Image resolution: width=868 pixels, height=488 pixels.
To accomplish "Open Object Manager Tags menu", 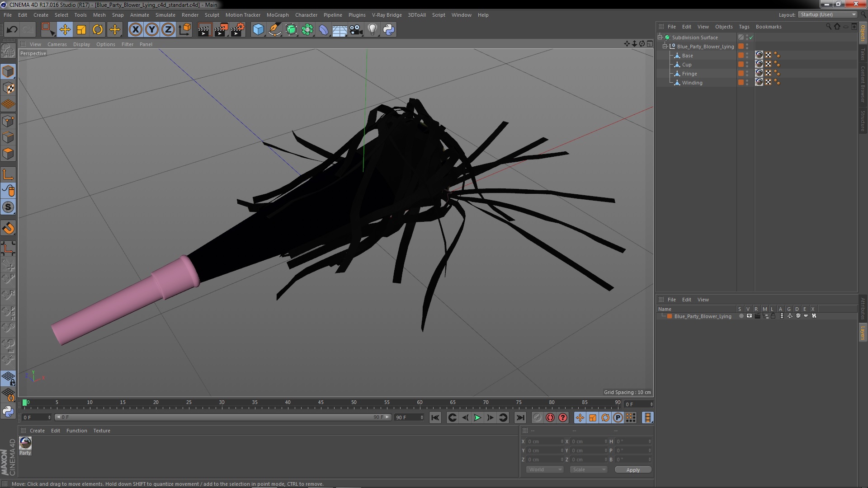I will point(744,27).
